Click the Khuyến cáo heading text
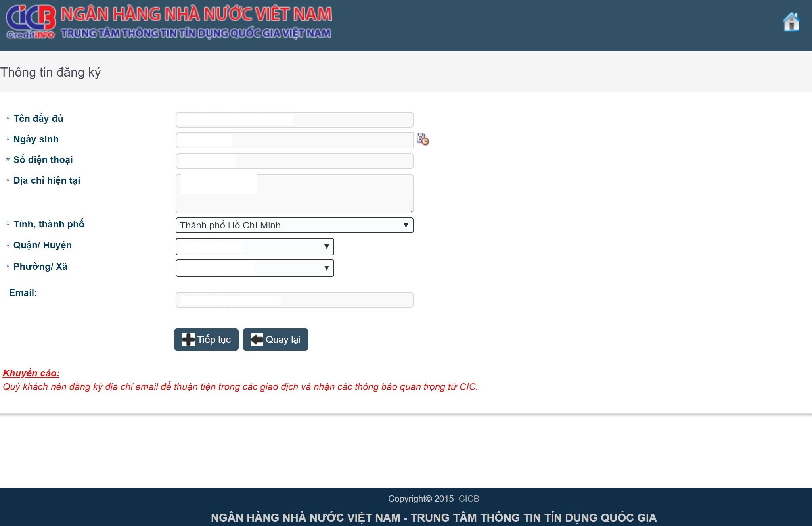 coord(31,373)
